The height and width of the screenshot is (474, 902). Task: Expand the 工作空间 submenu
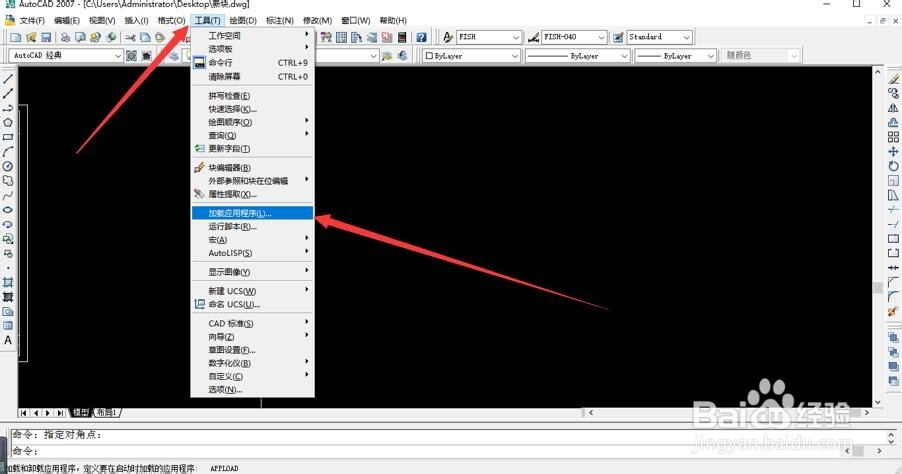click(x=253, y=35)
